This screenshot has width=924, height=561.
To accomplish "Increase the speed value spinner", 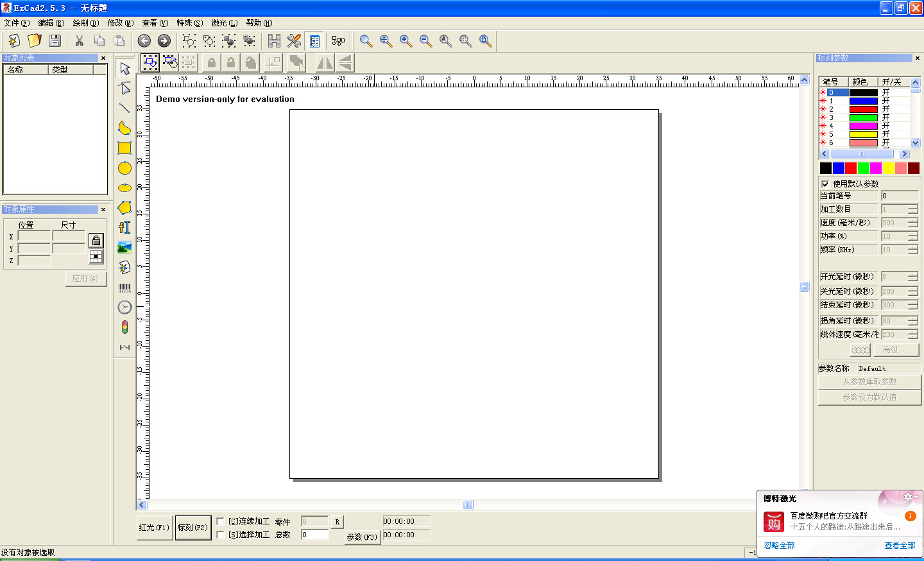I will click(913, 220).
